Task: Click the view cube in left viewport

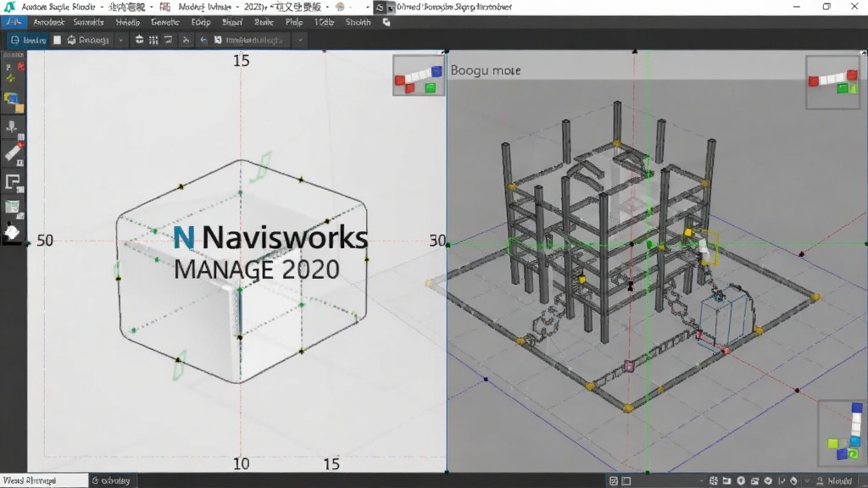Action: [419, 75]
